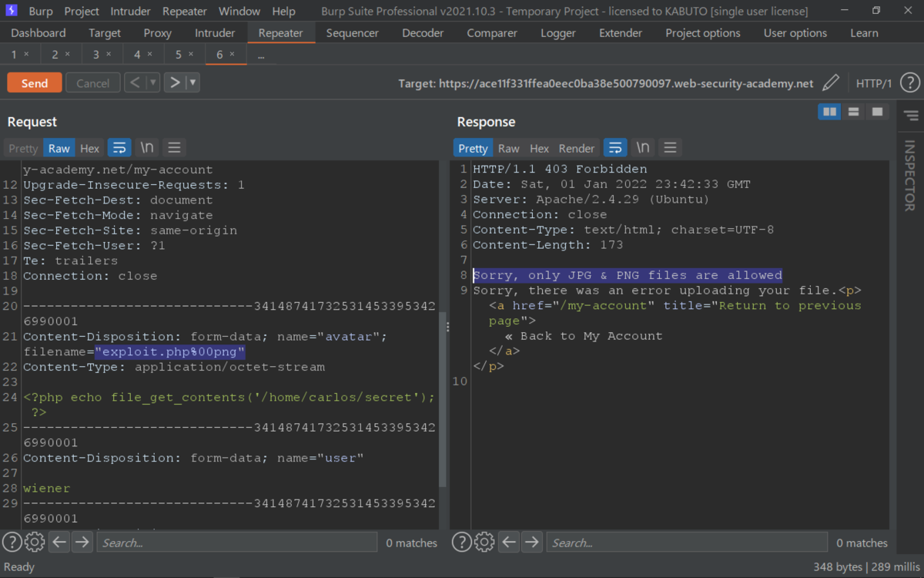
Task: Select side-by-side layout view icon
Action: pyautogui.click(x=829, y=113)
